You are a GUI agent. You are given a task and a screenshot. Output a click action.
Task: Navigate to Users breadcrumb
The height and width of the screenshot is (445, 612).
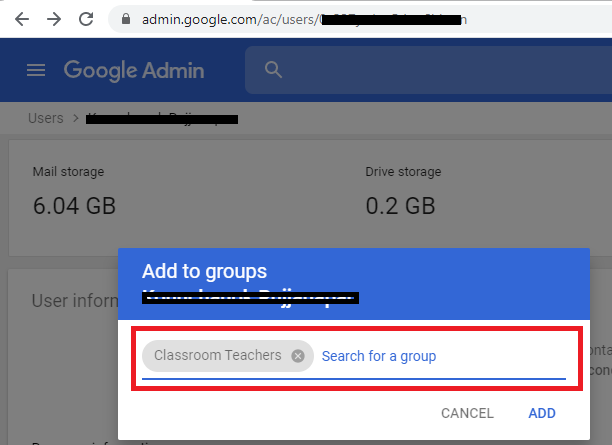click(46, 118)
